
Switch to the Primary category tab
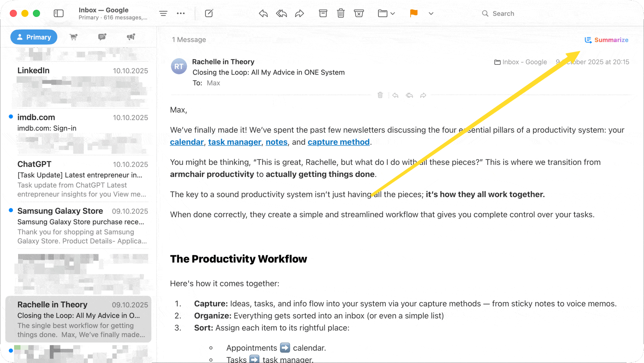click(34, 37)
